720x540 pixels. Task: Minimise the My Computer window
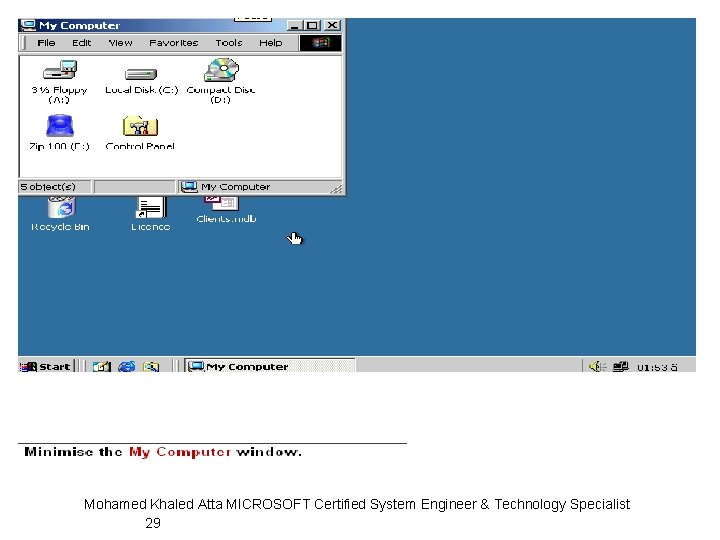point(295,26)
